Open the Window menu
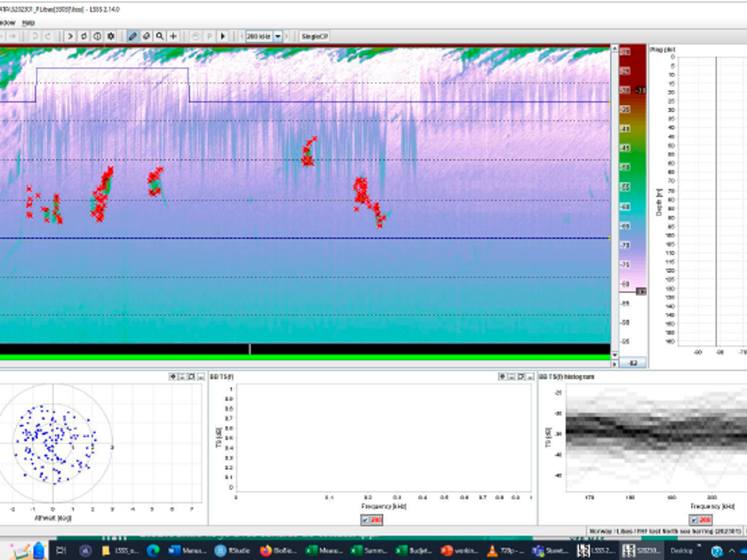Screen dimensions: 747x560 8,22
